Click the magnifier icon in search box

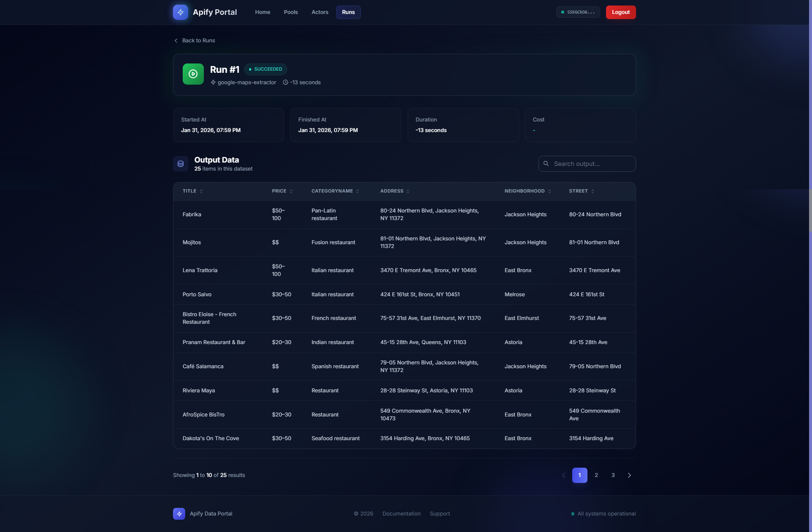coord(546,164)
